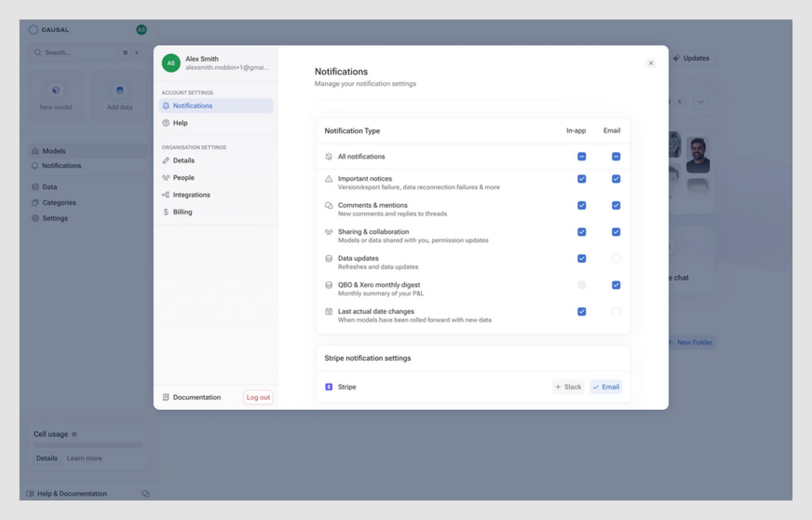Screen dimensions: 812x520
Task: Click the Important notices warning icon
Action: click(329, 179)
